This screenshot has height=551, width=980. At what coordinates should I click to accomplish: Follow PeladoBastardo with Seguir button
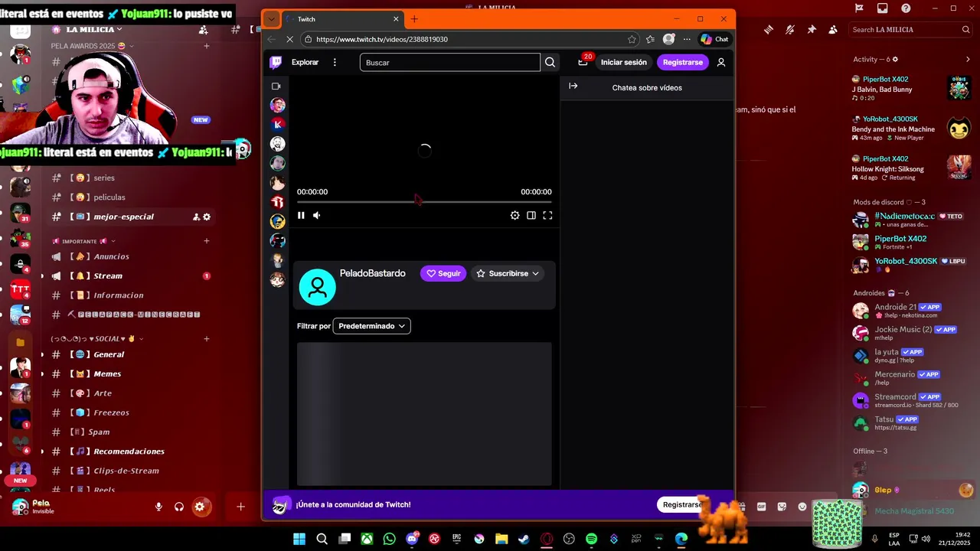click(x=443, y=273)
